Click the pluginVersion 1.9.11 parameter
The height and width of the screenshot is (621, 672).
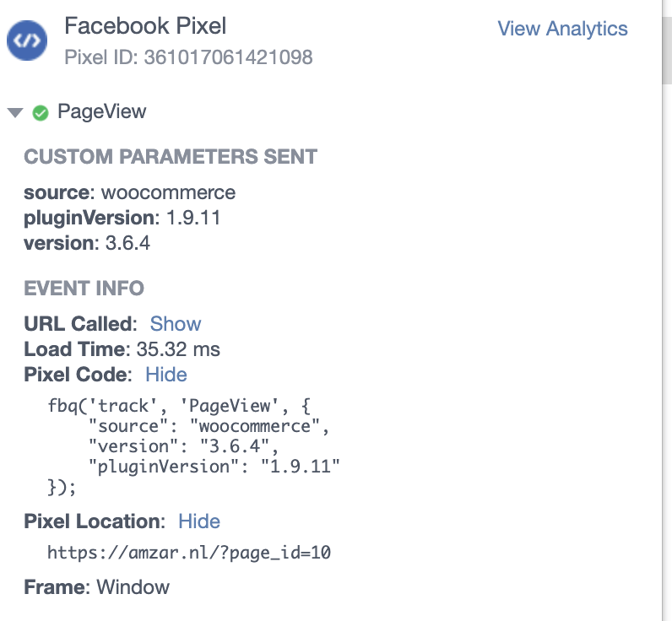coord(122,218)
